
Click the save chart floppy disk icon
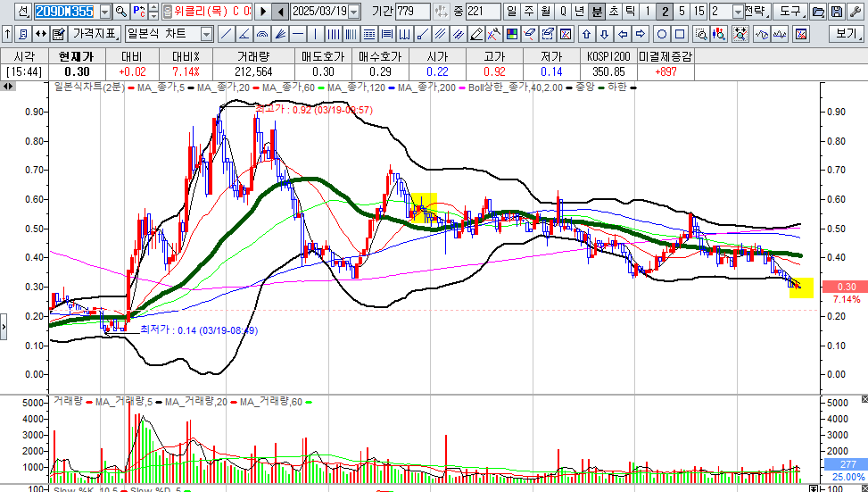tap(837, 11)
